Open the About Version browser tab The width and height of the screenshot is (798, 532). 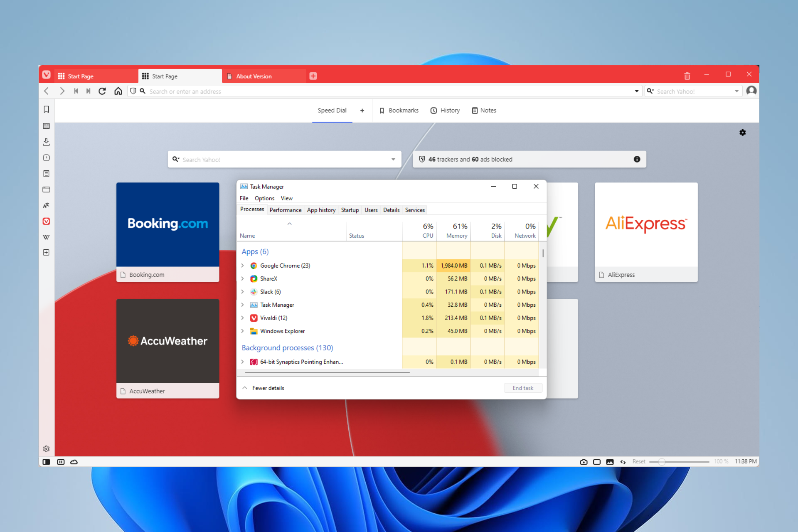(264, 76)
